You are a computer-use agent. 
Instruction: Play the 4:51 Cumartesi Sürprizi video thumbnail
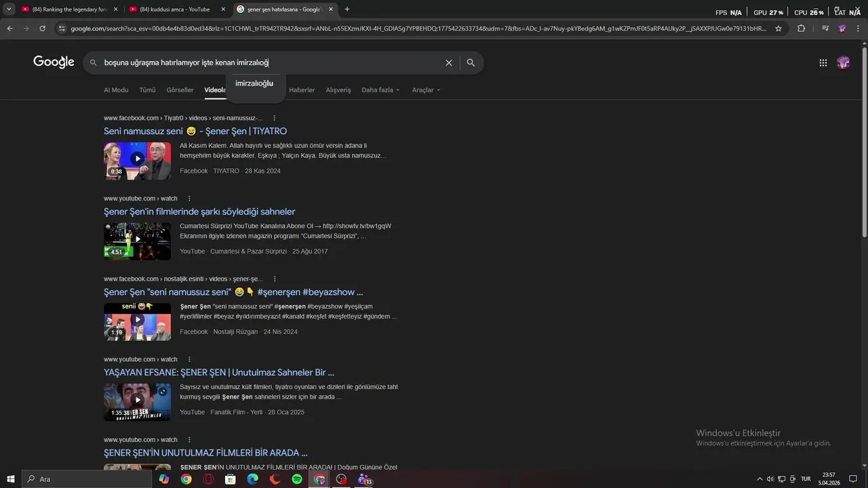tap(137, 241)
